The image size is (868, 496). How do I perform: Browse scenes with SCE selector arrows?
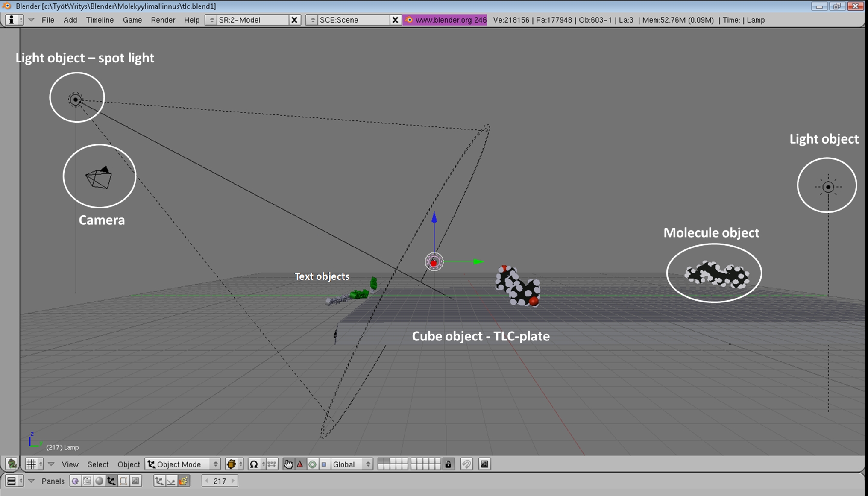coord(312,20)
